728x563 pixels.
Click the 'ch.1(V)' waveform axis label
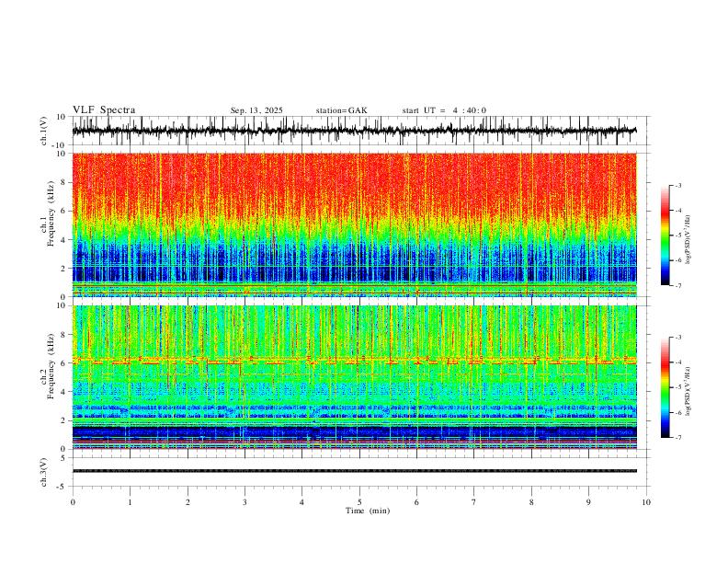(44, 131)
